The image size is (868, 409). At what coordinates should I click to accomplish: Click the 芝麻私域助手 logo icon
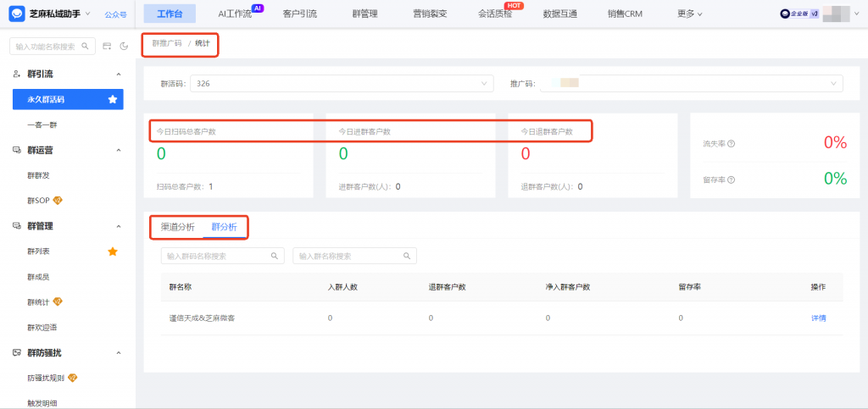point(17,14)
